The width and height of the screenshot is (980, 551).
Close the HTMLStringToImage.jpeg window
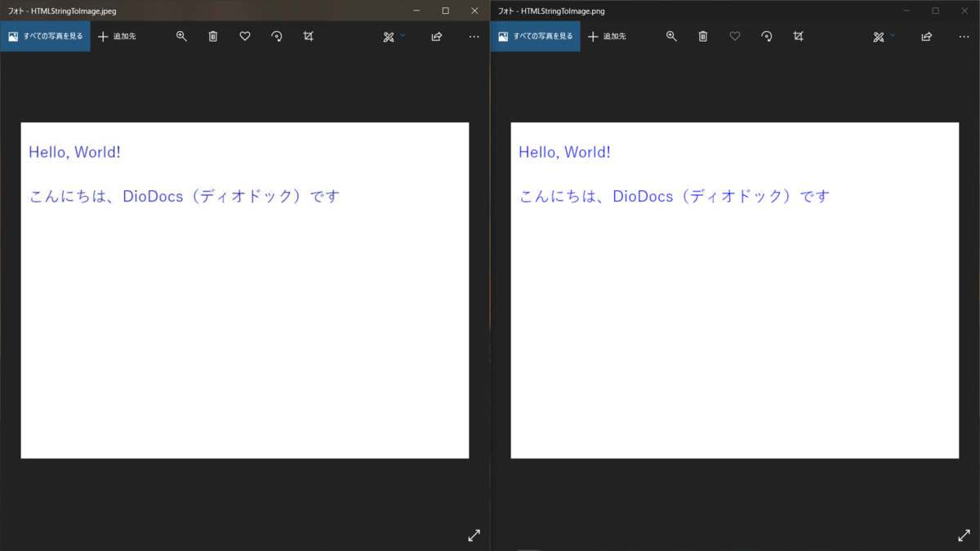click(474, 11)
